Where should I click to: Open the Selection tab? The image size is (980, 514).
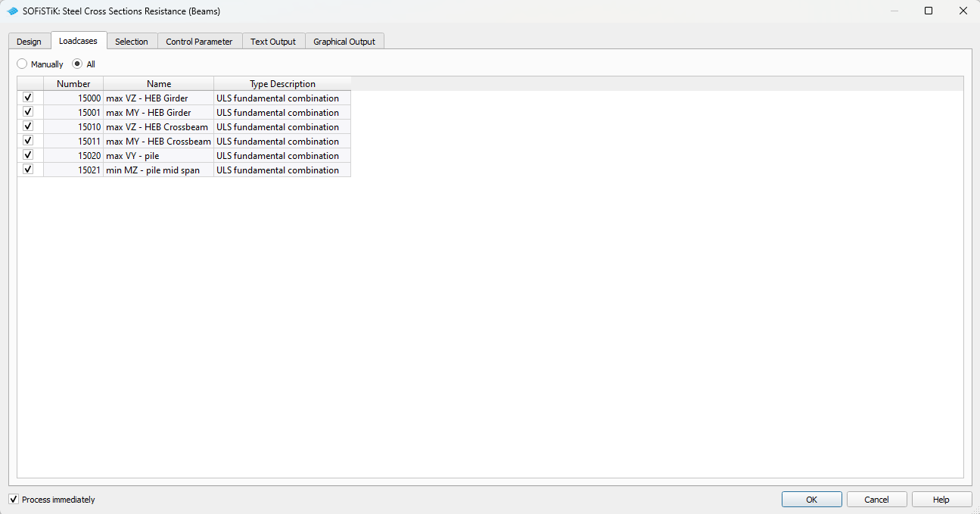click(132, 42)
